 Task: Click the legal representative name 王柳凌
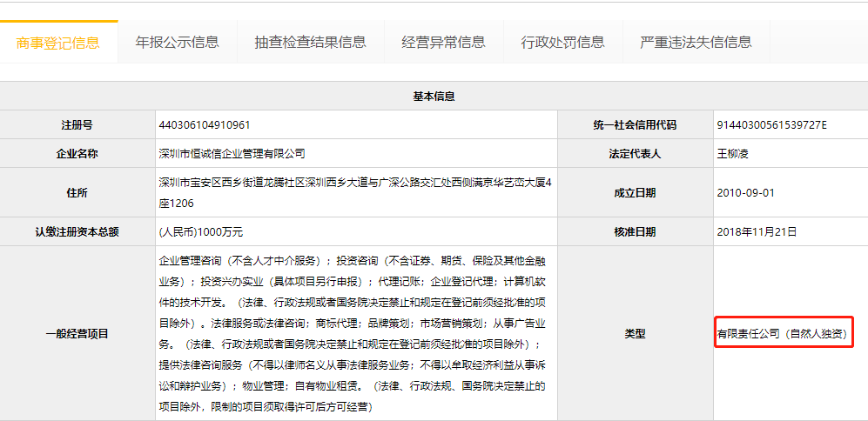pyautogui.click(x=732, y=154)
